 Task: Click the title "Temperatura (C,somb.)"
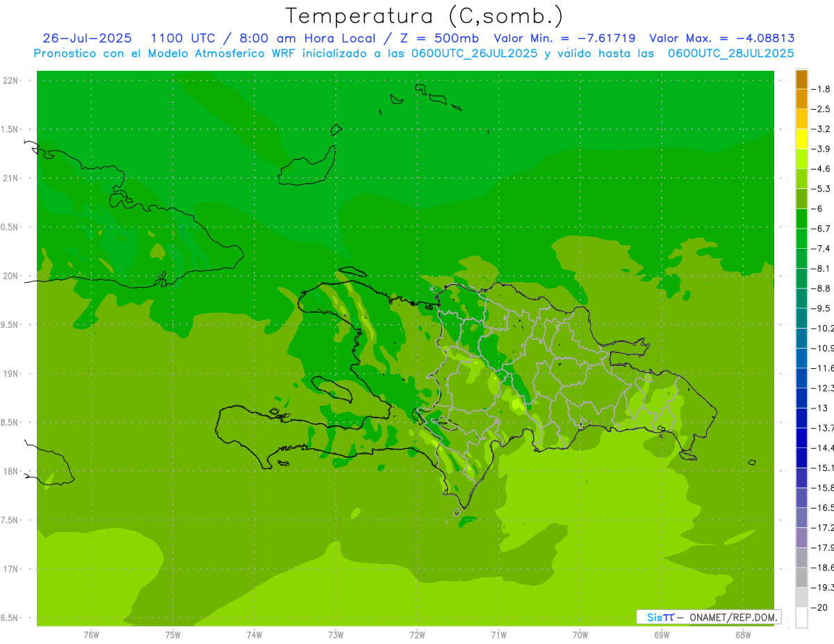click(x=424, y=16)
